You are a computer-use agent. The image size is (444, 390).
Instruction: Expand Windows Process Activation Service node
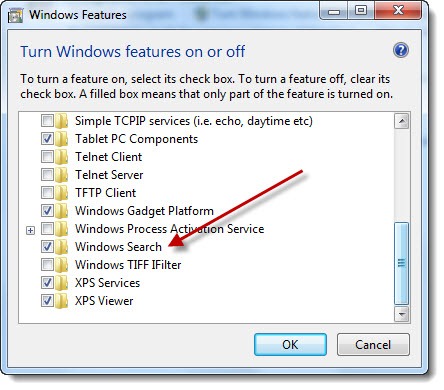(30, 230)
